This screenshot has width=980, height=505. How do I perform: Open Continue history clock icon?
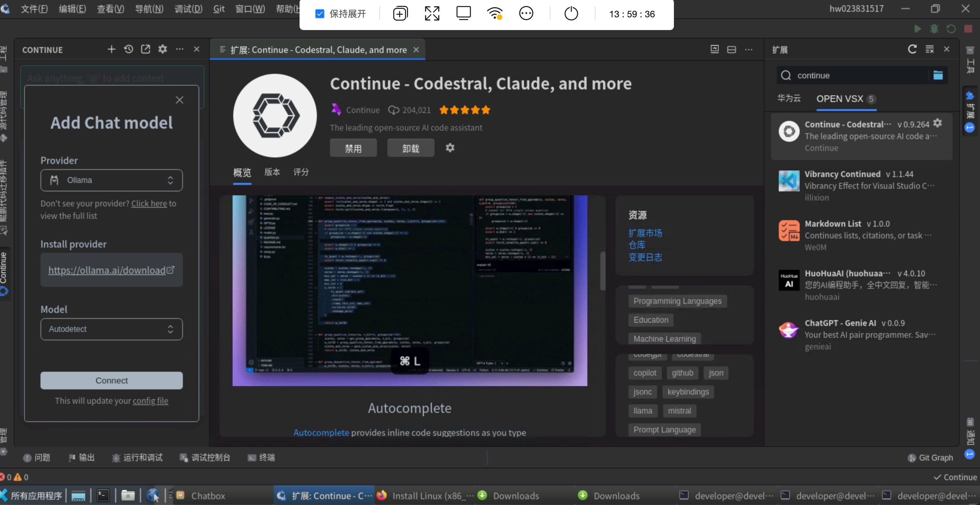tap(129, 49)
